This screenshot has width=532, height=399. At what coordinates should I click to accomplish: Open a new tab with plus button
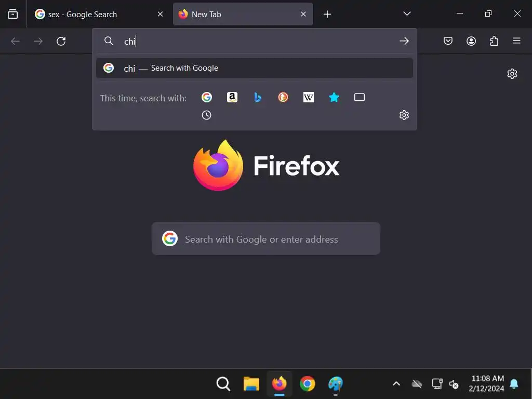click(327, 14)
